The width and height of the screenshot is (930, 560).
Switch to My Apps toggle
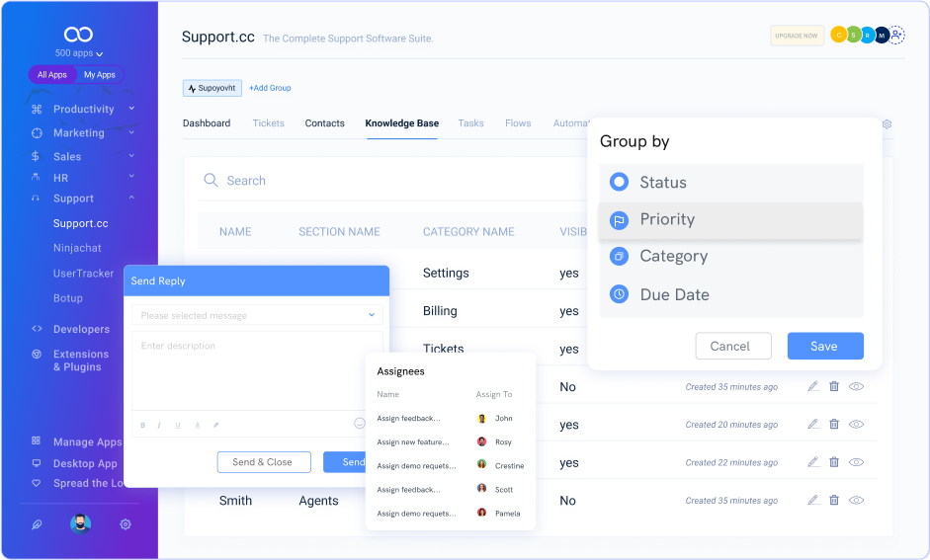[100, 75]
